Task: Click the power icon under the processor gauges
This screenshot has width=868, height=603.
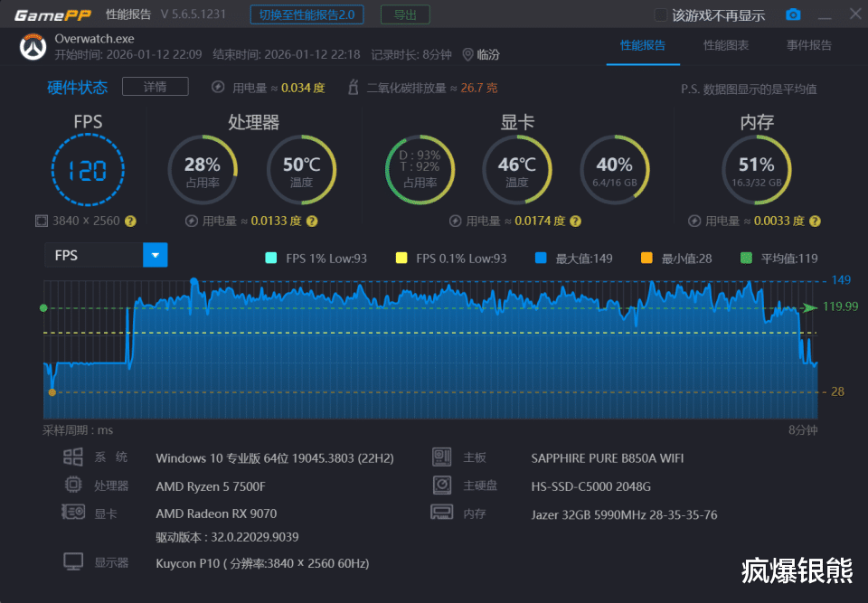Action: 192,221
